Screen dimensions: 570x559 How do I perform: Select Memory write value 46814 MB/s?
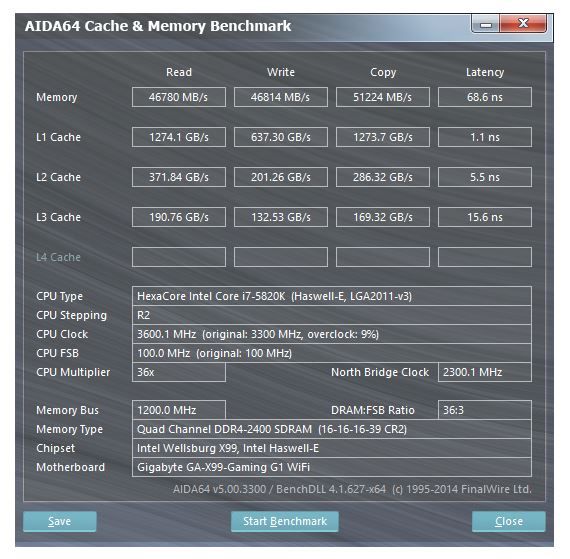(281, 97)
